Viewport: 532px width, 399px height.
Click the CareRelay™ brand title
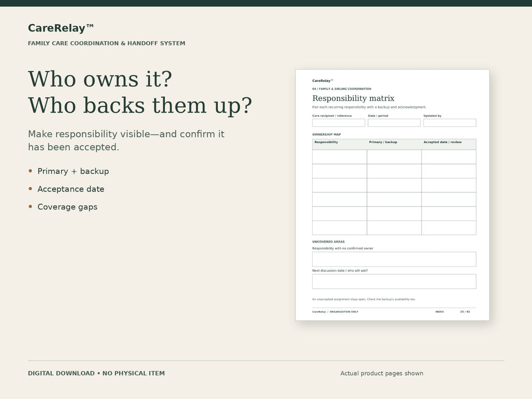61,28
